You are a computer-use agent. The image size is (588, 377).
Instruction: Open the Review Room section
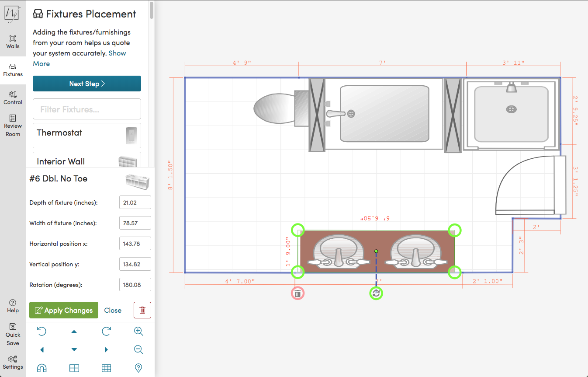coord(13,126)
